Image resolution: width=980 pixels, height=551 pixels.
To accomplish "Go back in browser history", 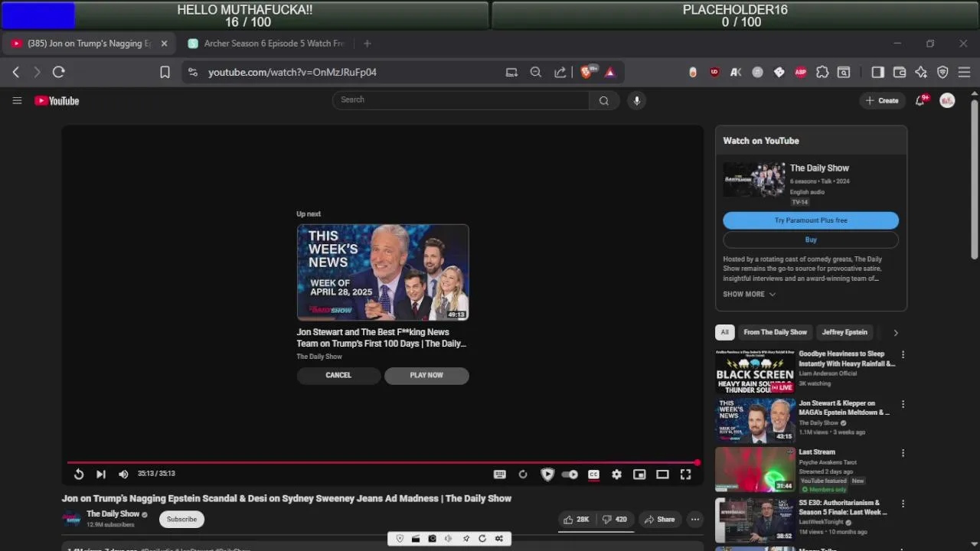I will (16, 72).
